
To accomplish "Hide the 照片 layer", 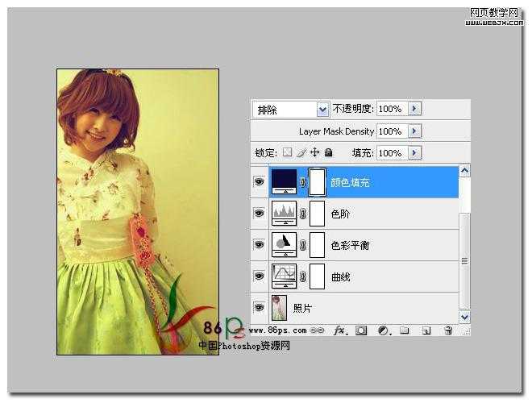I will [259, 307].
